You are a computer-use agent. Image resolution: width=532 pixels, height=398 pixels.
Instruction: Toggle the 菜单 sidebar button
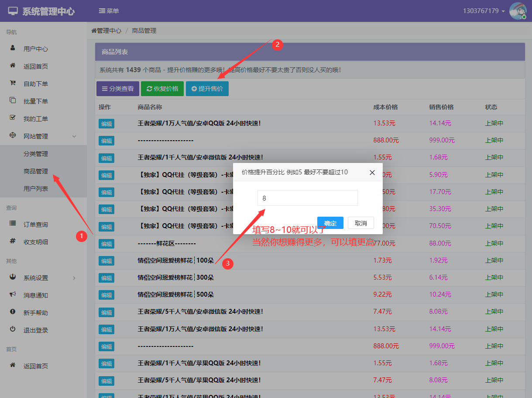(x=109, y=11)
